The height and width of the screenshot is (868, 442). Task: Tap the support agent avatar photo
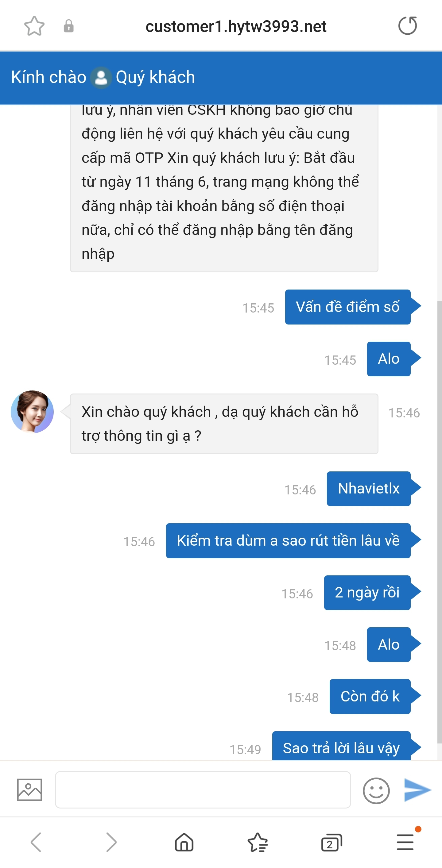point(32,412)
